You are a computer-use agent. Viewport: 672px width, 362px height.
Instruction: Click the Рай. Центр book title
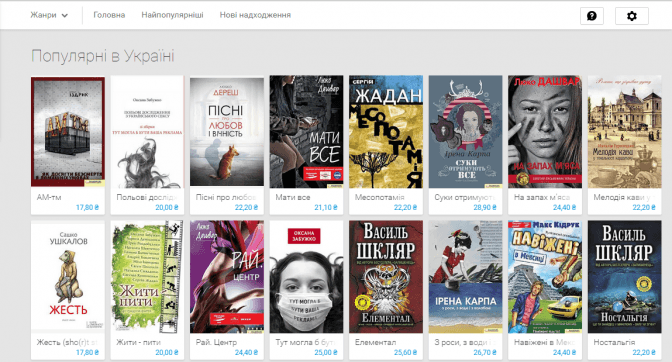(x=216, y=342)
